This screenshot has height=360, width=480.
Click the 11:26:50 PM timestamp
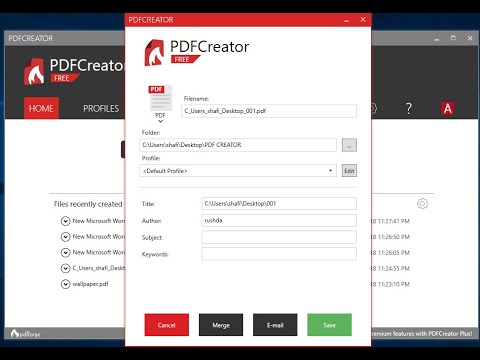point(393,237)
